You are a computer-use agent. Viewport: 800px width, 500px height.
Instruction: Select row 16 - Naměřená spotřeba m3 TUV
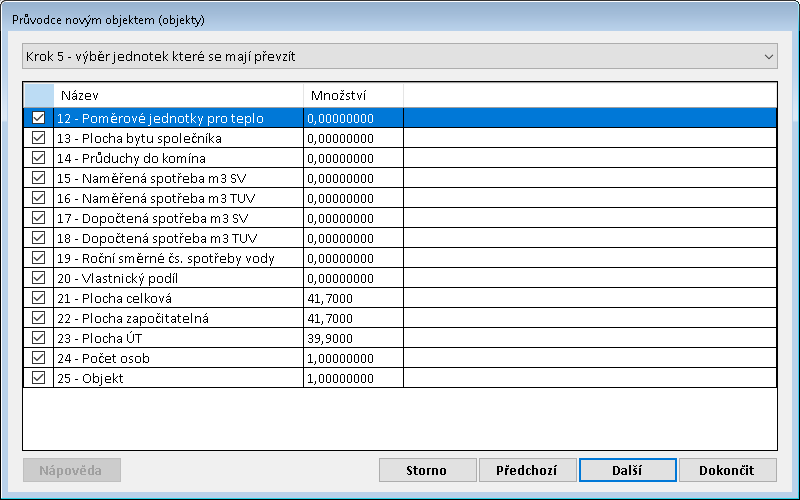pos(178,198)
